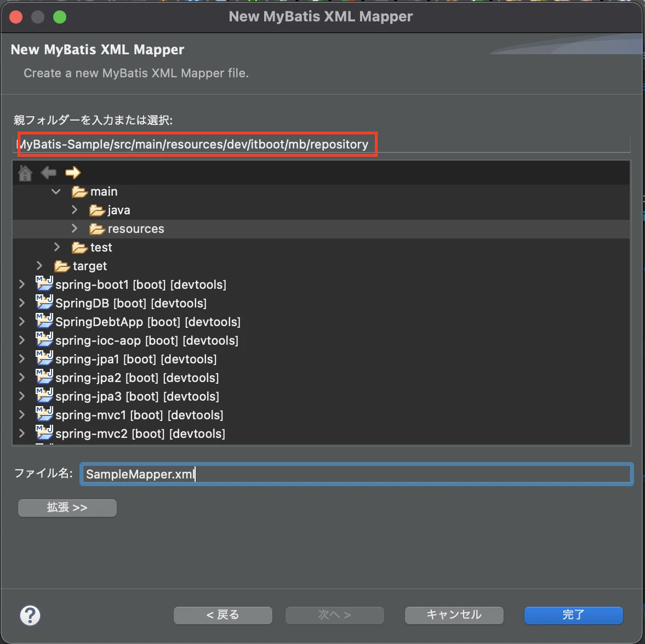
Task: Click the キャンセル cancel button
Action: tap(454, 615)
